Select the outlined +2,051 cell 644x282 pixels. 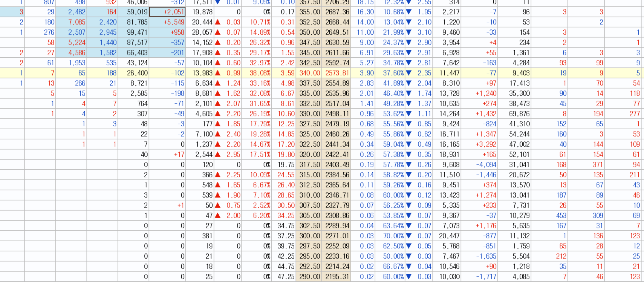[167, 12]
